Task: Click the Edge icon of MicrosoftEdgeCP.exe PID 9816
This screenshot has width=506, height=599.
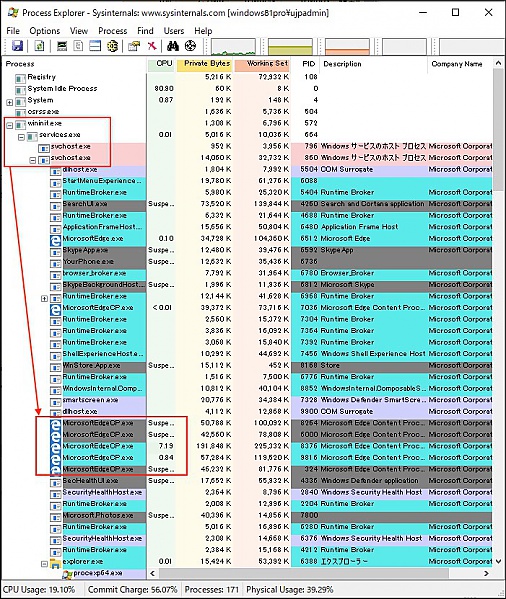Action: tap(56, 459)
